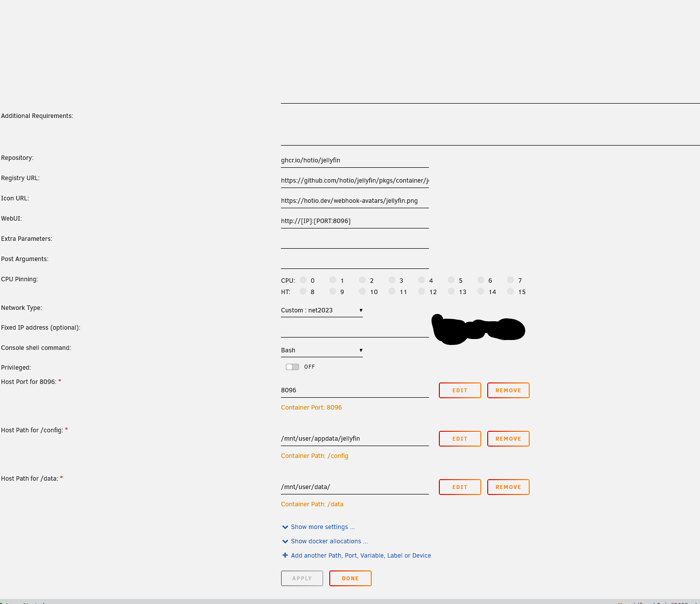Enable HT 15 pinning checkbox

coord(510,291)
